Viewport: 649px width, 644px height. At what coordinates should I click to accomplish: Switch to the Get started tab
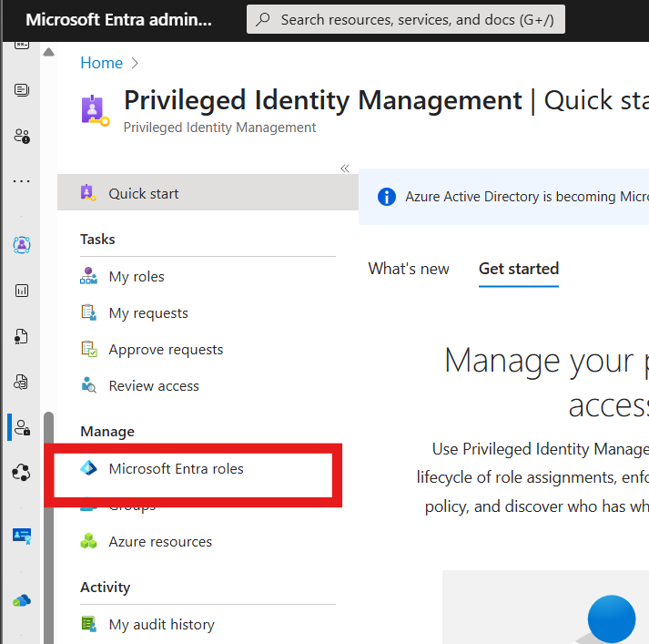pos(519,269)
